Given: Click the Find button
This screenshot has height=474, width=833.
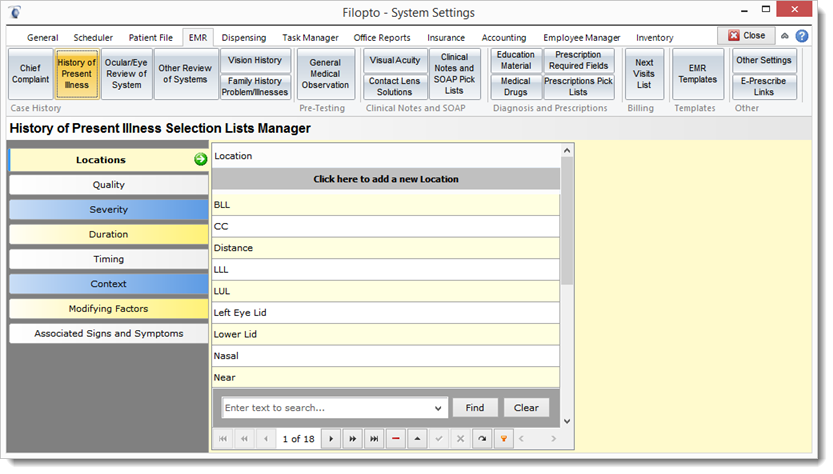Looking at the screenshot, I should (475, 408).
